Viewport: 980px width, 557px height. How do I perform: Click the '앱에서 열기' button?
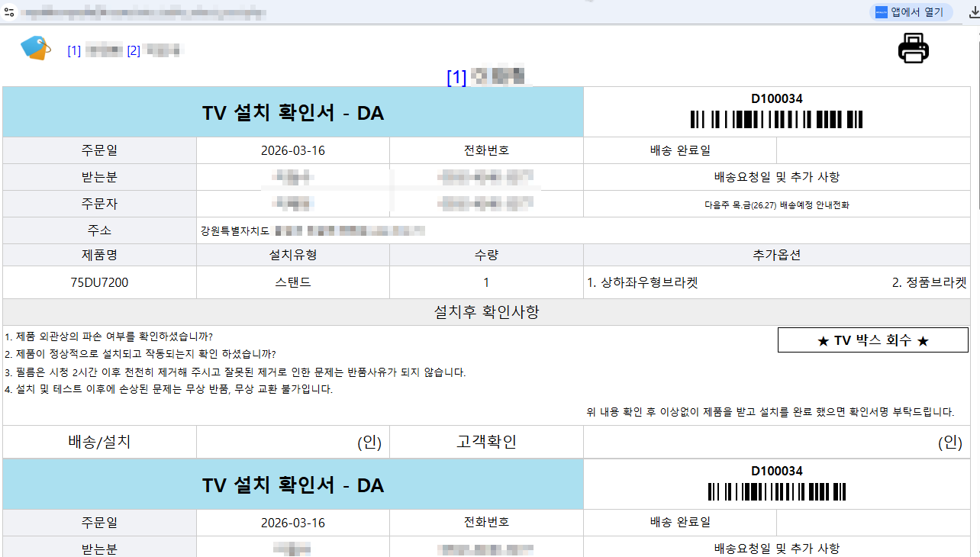point(911,12)
